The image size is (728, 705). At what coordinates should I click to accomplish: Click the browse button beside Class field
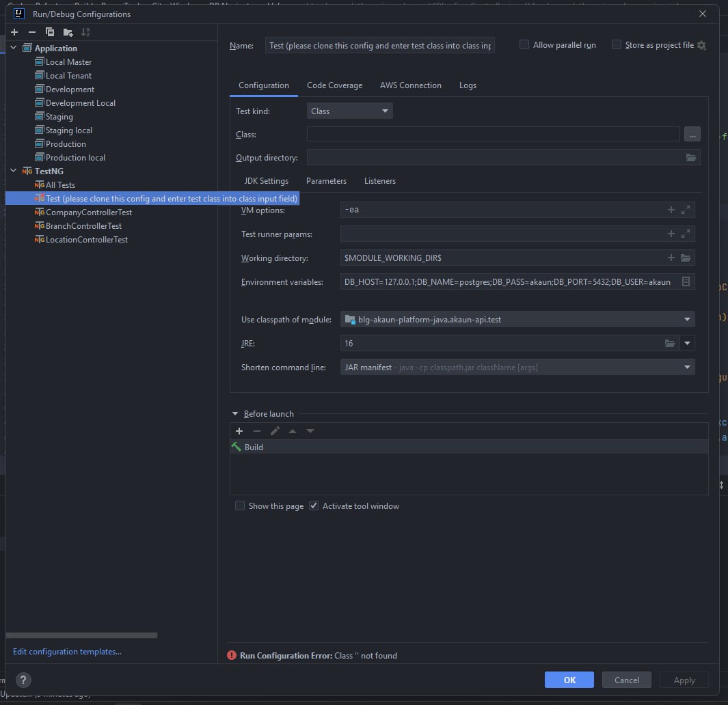pyautogui.click(x=692, y=135)
